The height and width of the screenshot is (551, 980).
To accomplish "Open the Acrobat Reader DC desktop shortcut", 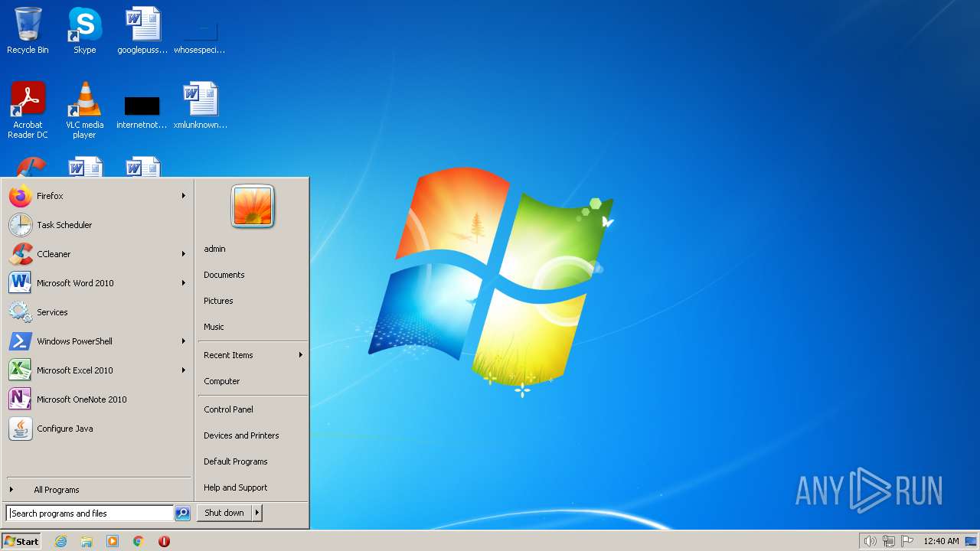I will [x=28, y=110].
